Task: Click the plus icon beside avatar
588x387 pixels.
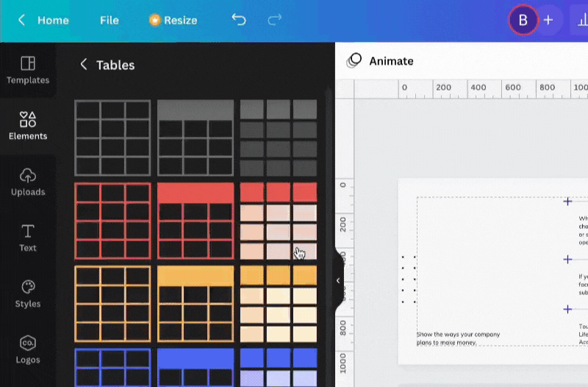Action: (548, 20)
